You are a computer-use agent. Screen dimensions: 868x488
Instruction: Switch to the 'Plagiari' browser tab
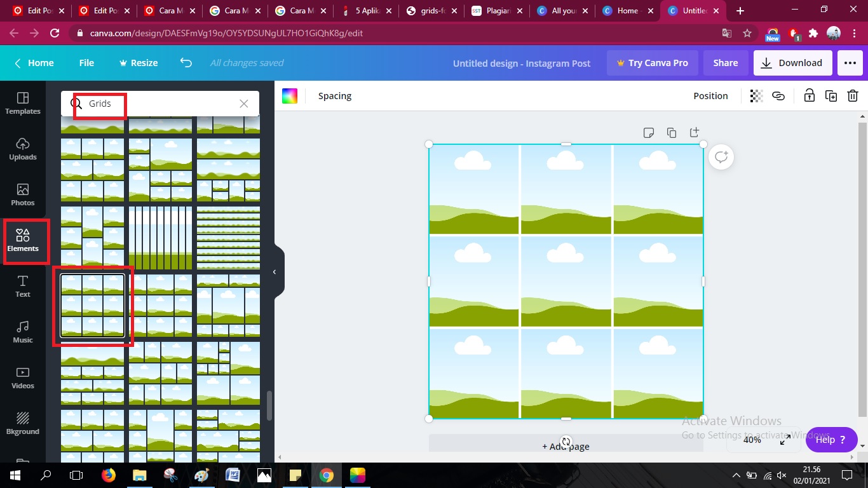497,11
